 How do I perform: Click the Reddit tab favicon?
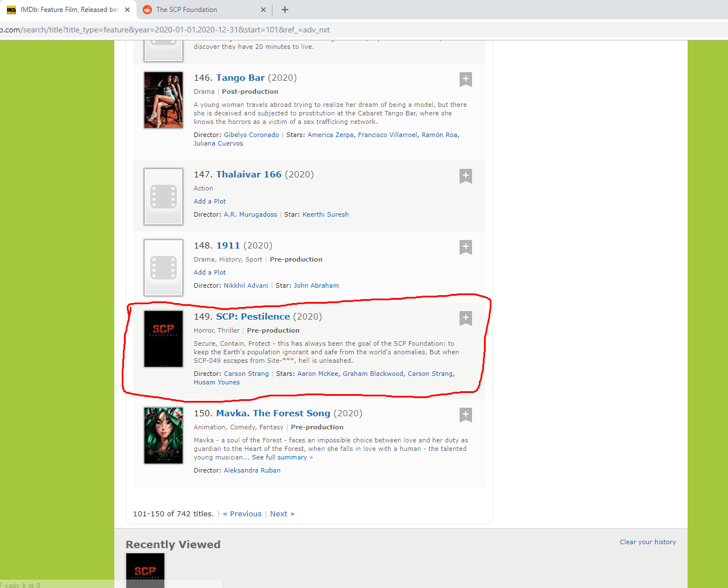point(147,10)
